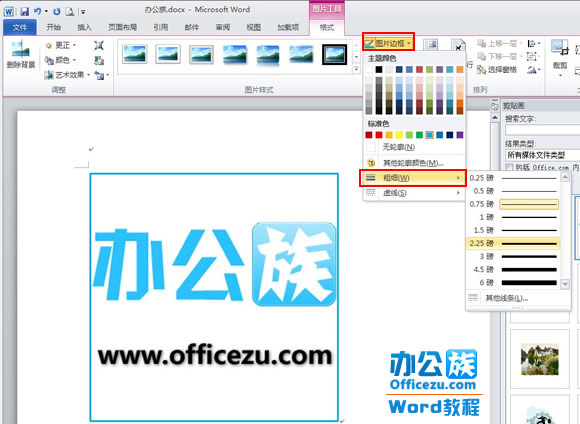Viewport: 580px width, 424px height.
Task: Select 1.5 磅 line weight
Action: [513, 230]
